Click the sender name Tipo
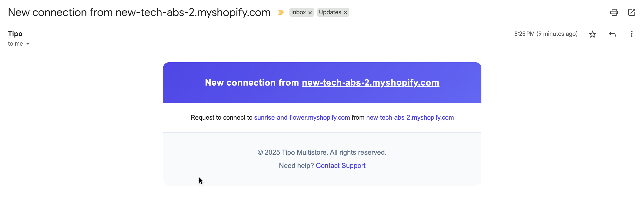Screen dimensions: 644x203 point(15,34)
